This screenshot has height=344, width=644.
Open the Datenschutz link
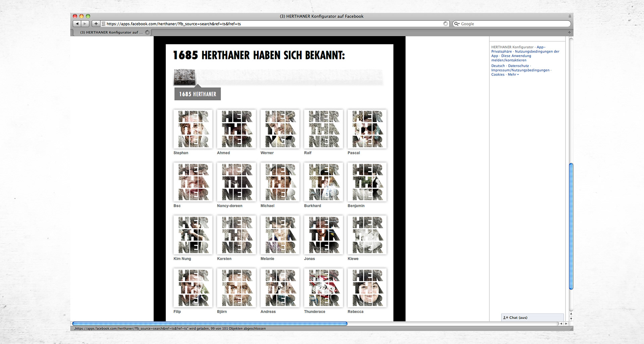pos(518,66)
